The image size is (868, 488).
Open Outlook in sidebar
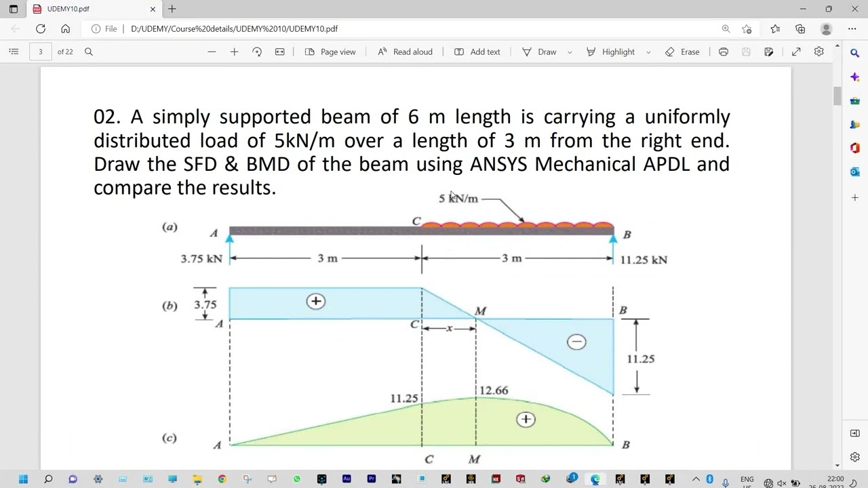(x=854, y=172)
